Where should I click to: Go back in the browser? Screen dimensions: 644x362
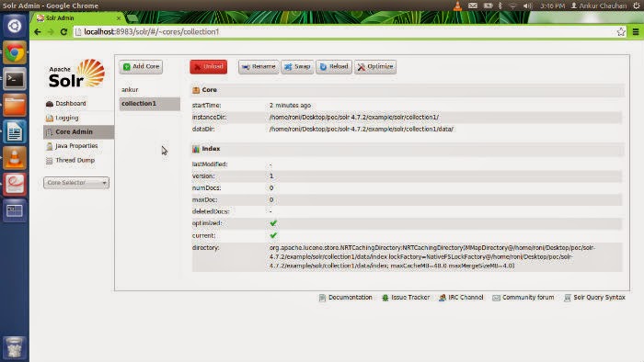[x=38, y=32]
